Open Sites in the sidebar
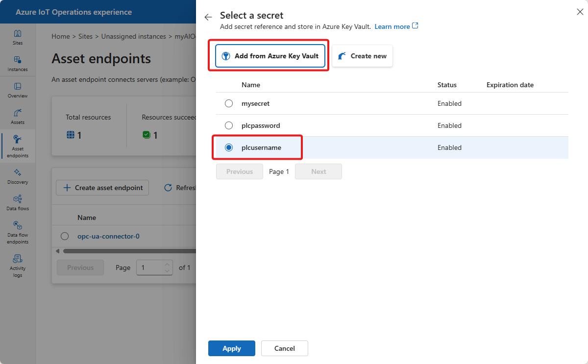This screenshot has height=364, width=588. (18, 37)
